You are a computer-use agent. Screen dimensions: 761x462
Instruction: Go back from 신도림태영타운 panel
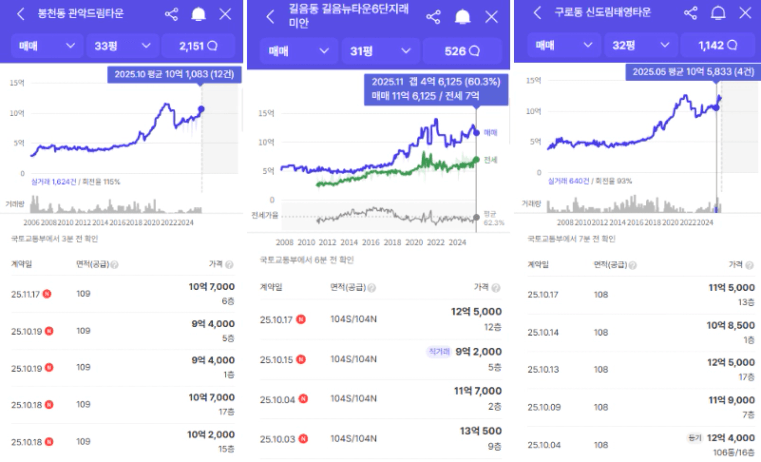click(x=537, y=13)
